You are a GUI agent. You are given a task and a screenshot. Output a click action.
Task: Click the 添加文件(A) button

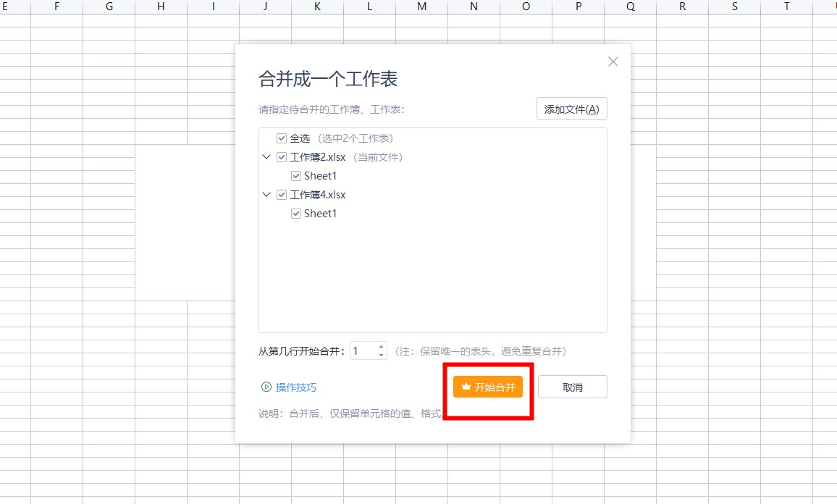pos(571,109)
